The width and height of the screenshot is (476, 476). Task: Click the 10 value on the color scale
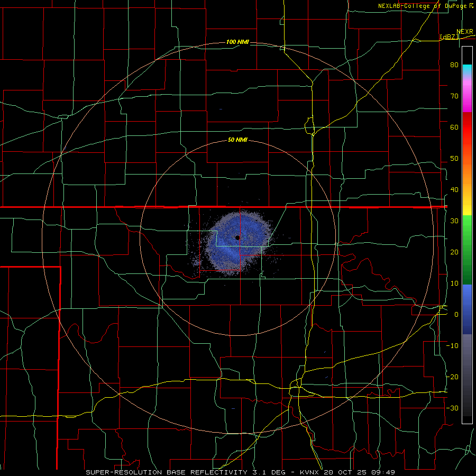[454, 283]
